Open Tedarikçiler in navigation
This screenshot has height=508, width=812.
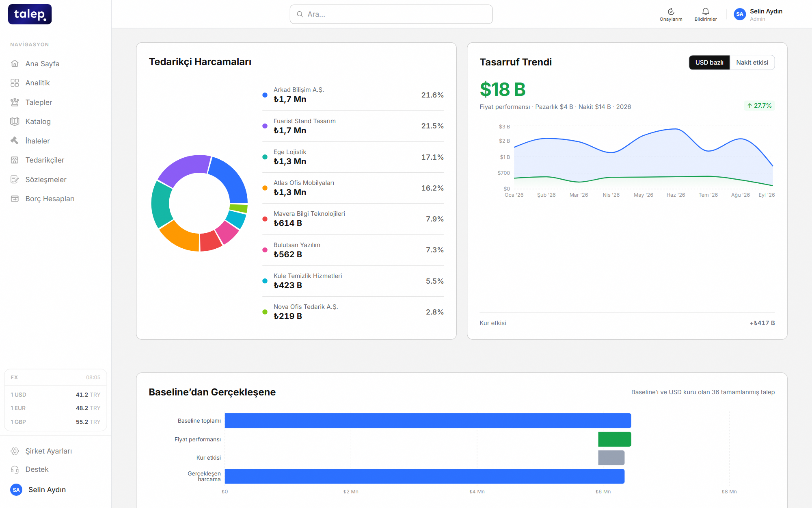(45, 160)
